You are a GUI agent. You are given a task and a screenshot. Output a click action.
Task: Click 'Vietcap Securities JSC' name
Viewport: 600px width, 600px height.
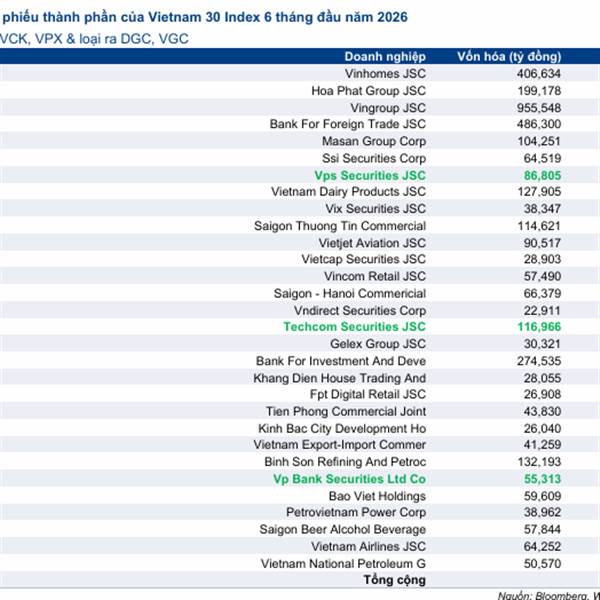(364, 259)
